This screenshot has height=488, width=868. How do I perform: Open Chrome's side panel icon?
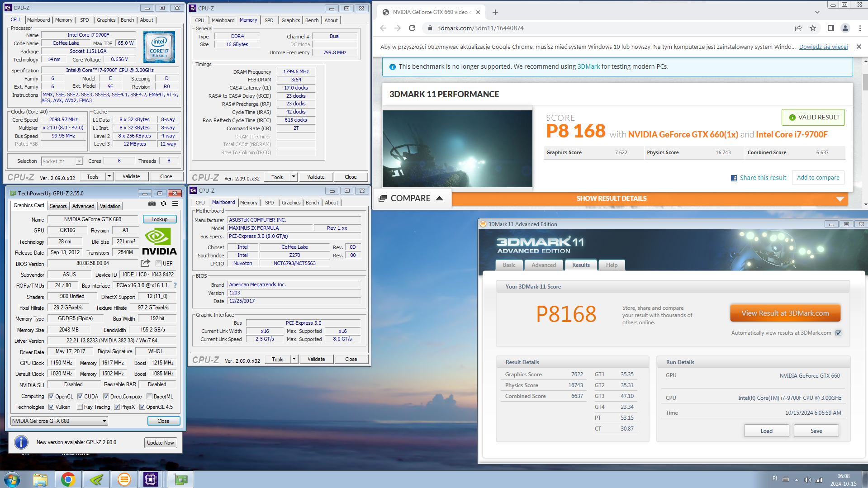[830, 28]
